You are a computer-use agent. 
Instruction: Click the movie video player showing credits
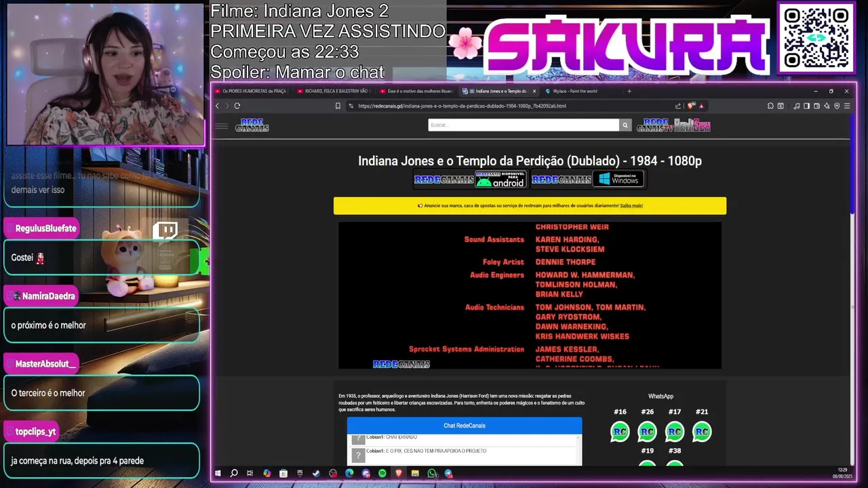pos(530,296)
